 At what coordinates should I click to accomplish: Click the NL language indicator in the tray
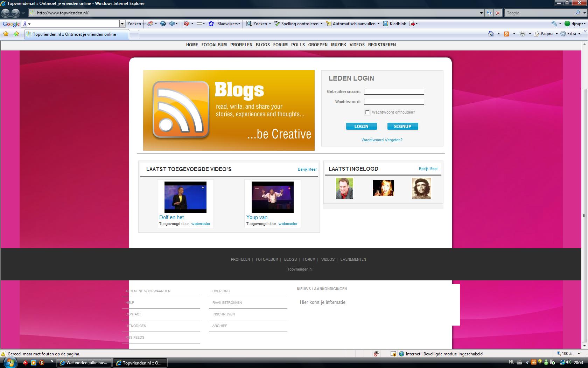coord(511,362)
